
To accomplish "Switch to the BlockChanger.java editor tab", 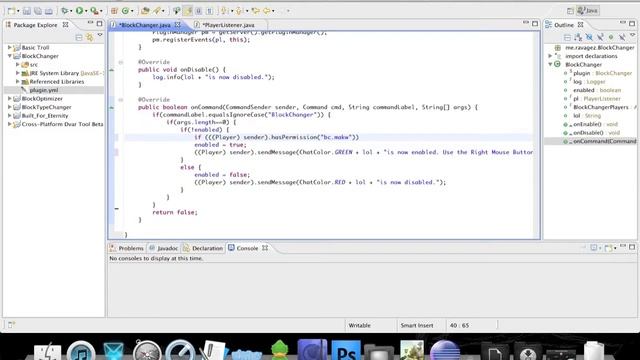I will [145, 25].
